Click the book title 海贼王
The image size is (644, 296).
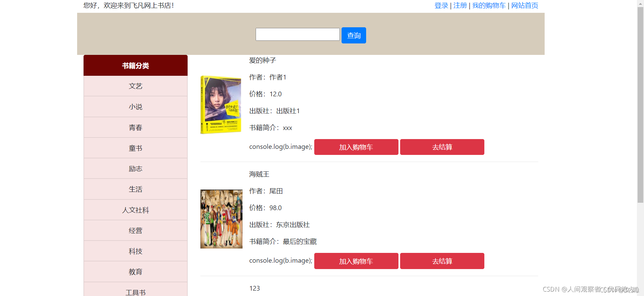[259, 174]
